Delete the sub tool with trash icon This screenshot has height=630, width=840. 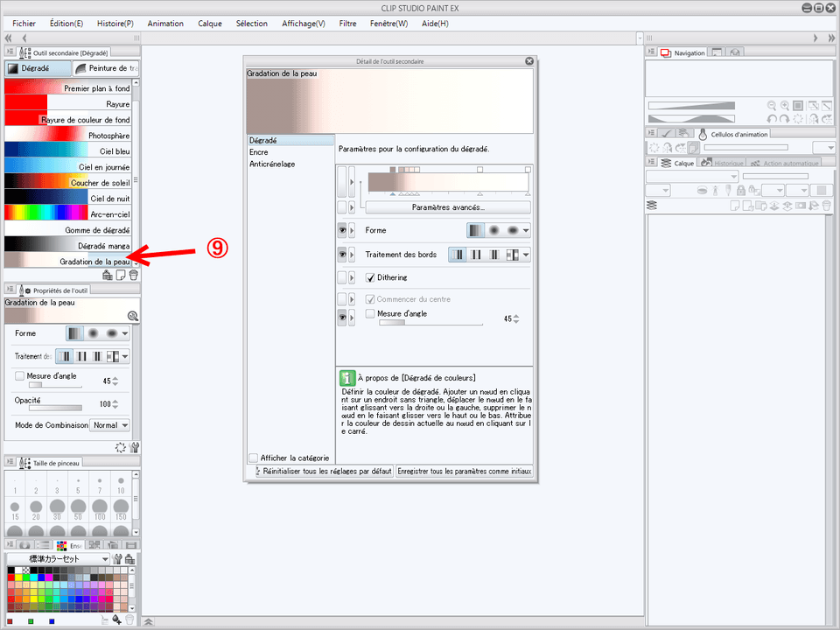[x=134, y=274]
